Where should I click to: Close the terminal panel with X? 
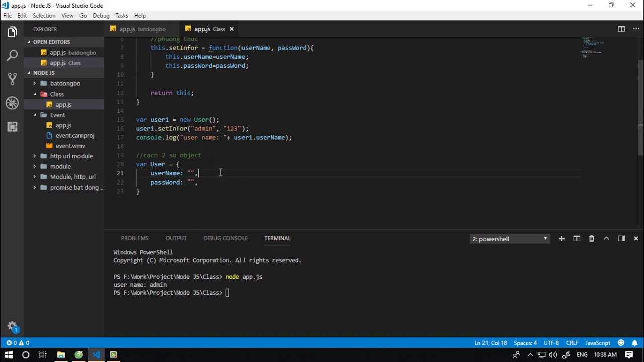point(636,239)
